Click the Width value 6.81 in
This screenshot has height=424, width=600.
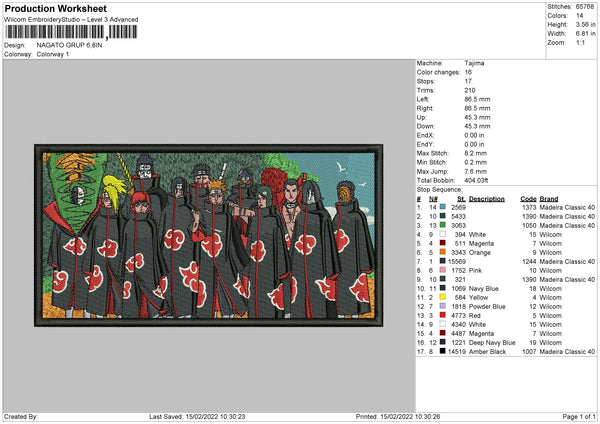coord(585,34)
